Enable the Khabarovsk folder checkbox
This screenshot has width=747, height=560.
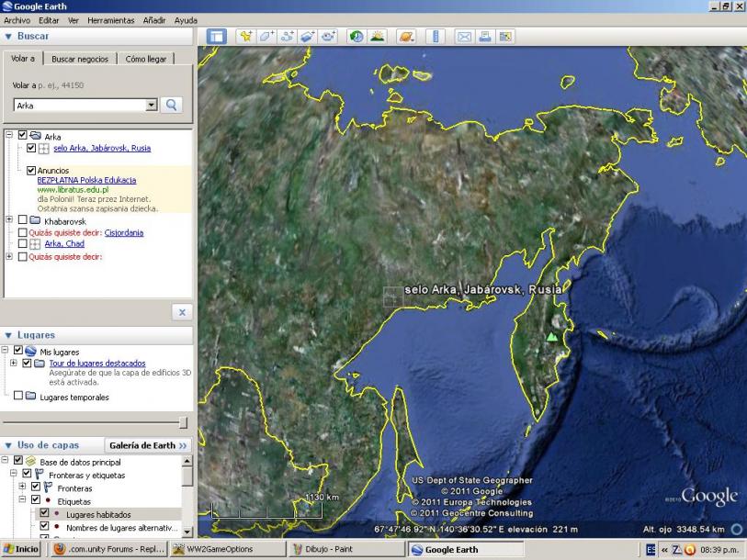point(23,221)
